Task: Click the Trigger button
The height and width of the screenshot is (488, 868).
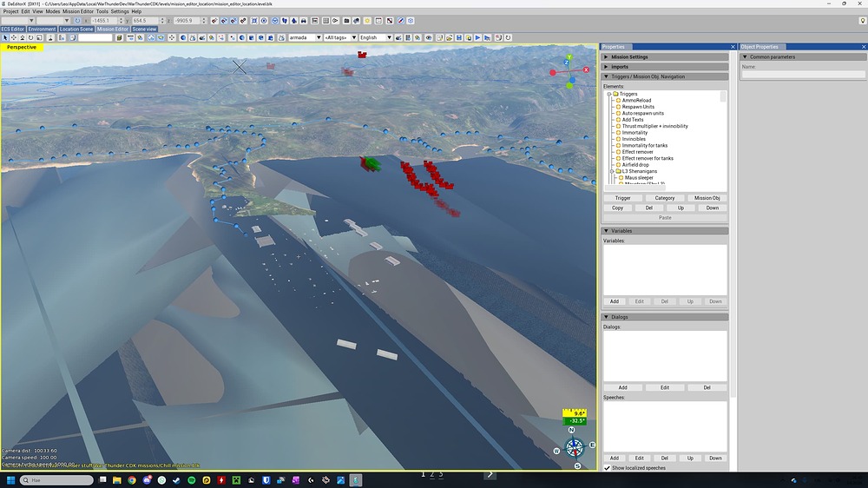Action: click(622, 198)
